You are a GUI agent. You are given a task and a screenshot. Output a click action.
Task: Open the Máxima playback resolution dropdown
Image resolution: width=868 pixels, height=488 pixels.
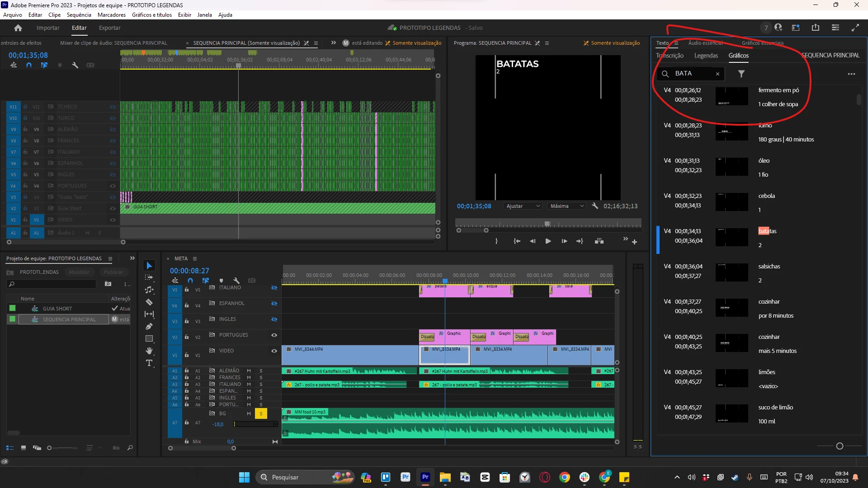[x=567, y=206]
